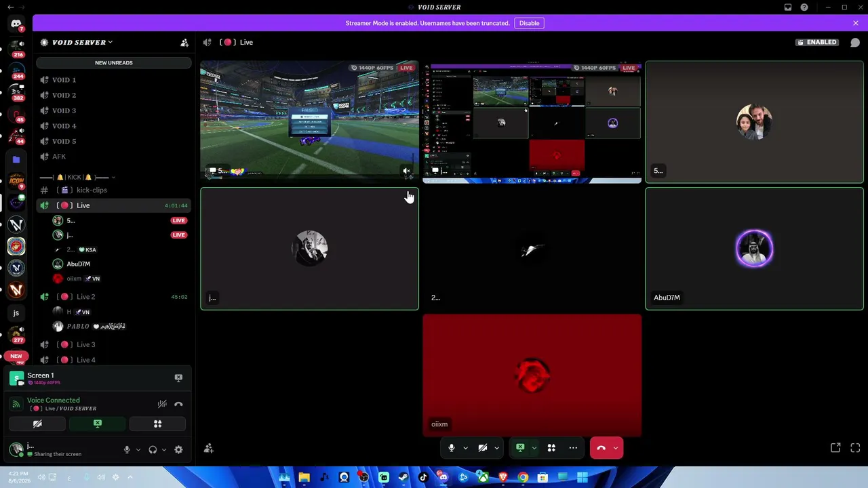868x488 pixels.
Task: Open Activities from the voice connected panel
Action: coord(157,424)
